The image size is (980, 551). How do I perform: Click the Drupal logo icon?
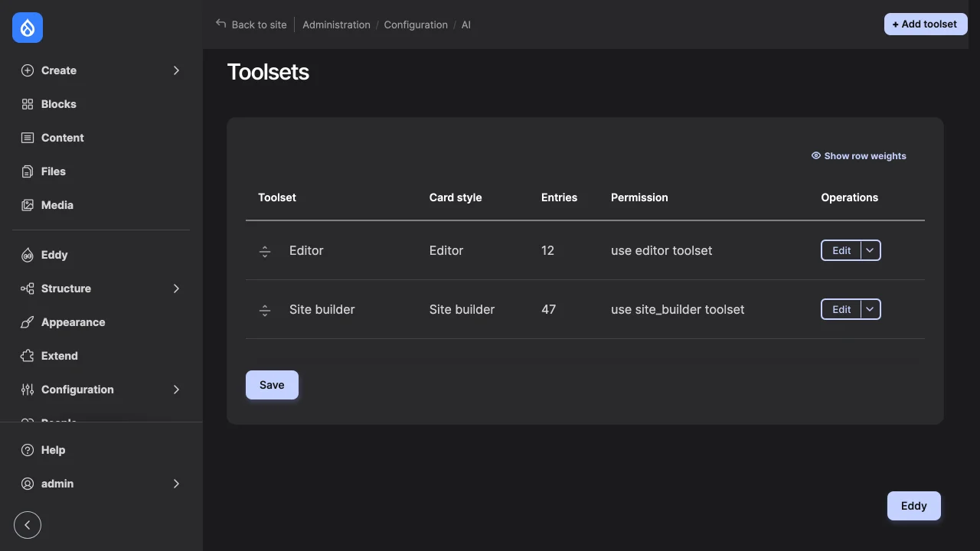(x=28, y=28)
